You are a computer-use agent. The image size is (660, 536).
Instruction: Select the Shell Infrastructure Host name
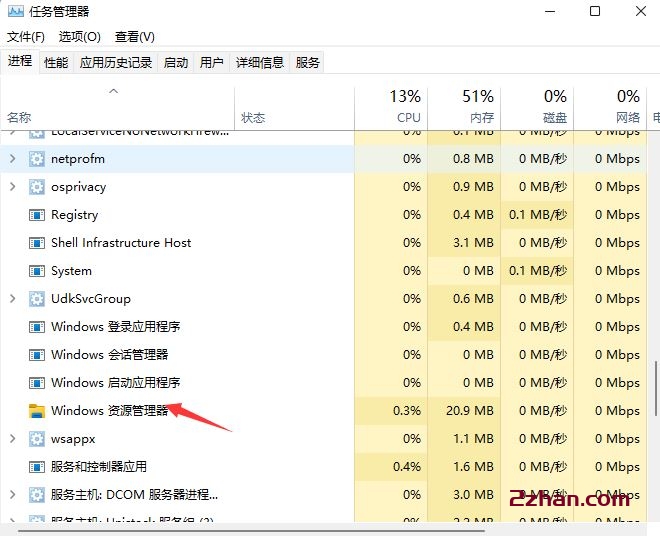(121, 243)
